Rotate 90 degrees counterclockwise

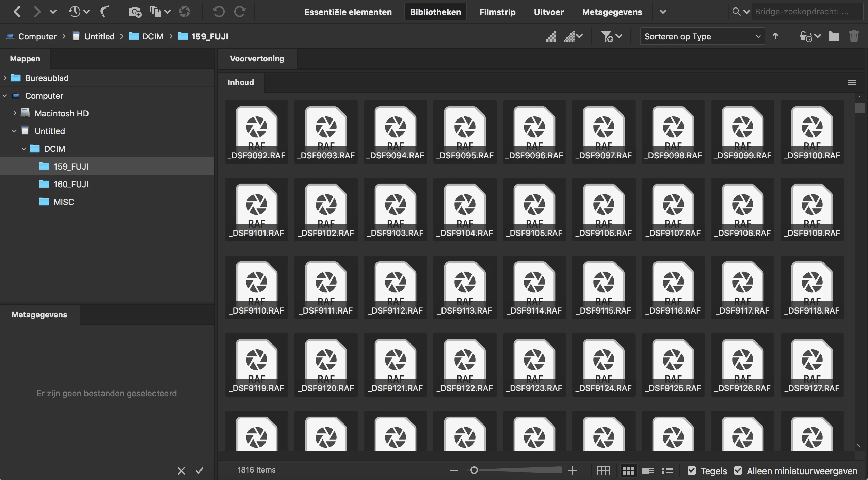click(219, 12)
